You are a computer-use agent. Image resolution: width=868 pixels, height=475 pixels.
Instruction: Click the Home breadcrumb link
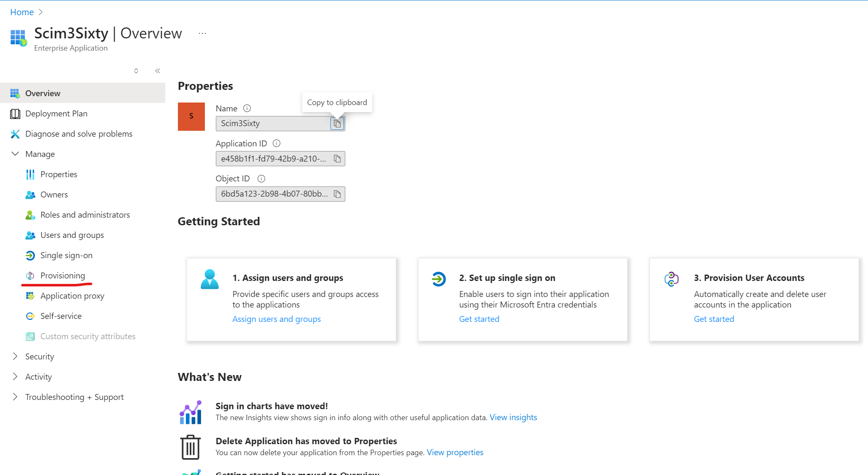[22, 12]
